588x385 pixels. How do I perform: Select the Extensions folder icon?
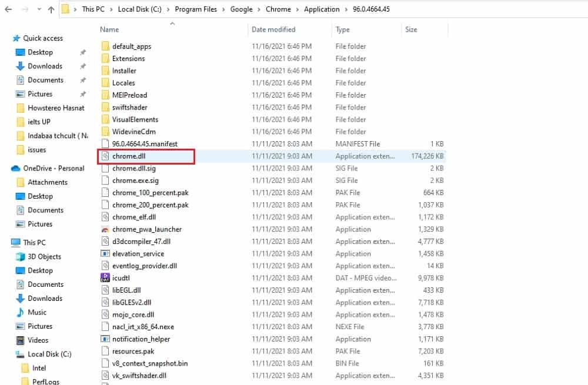click(x=105, y=58)
